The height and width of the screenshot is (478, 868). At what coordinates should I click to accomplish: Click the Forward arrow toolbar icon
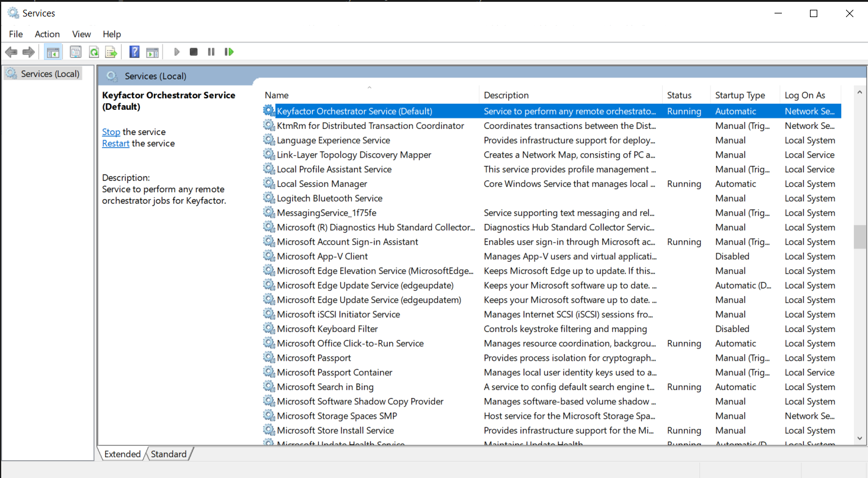point(28,53)
